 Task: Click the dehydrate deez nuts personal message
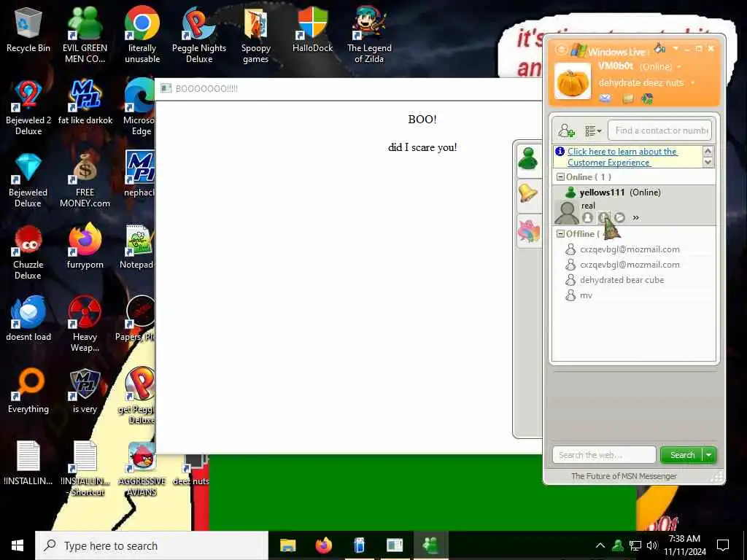click(640, 83)
